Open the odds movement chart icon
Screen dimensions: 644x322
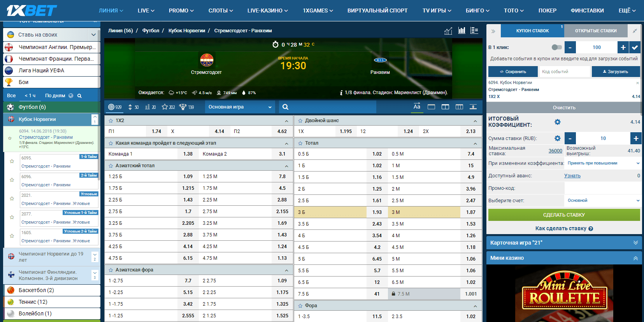(x=448, y=31)
